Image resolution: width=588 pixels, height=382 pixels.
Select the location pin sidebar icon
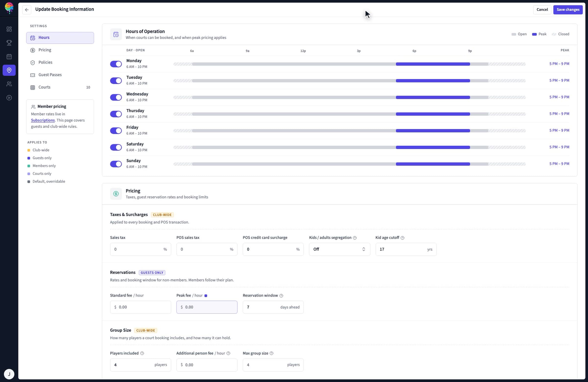[x=9, y=70]
